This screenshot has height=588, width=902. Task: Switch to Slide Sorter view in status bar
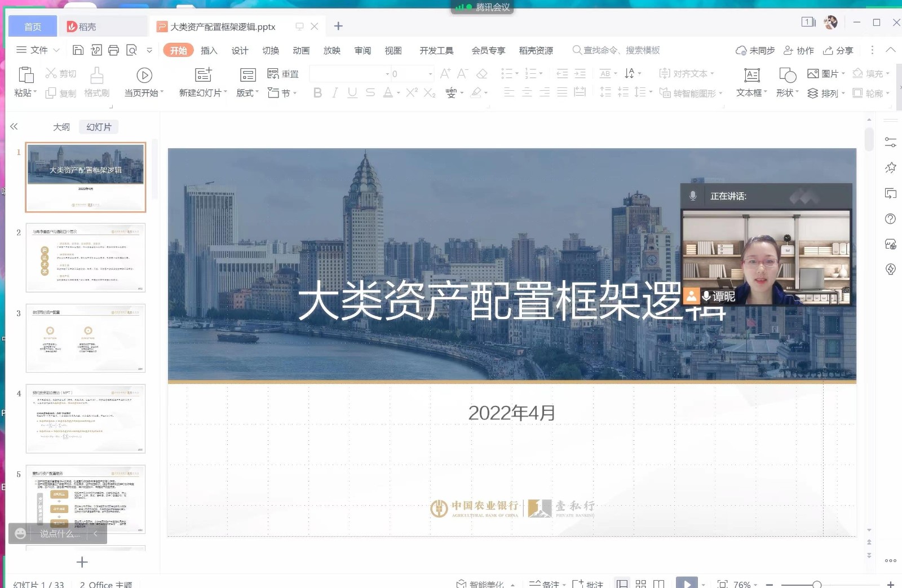click(x=641, y=584)
